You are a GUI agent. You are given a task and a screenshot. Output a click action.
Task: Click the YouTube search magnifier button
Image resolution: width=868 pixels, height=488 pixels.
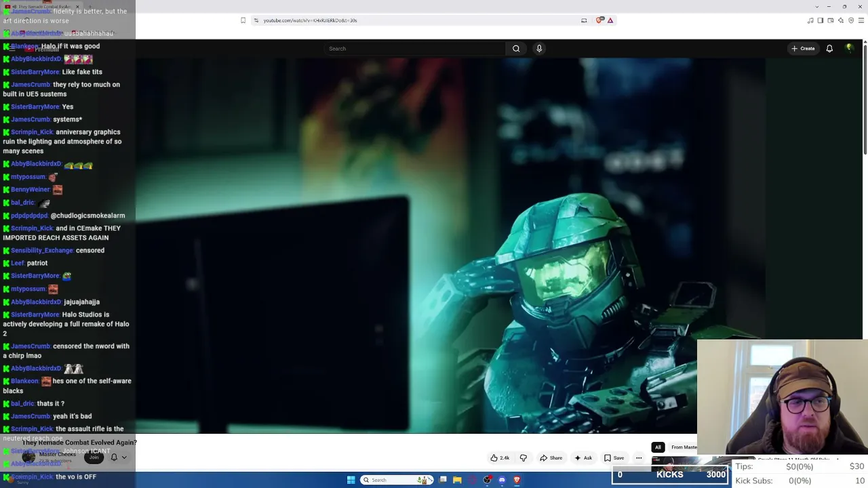pos(516,49)
